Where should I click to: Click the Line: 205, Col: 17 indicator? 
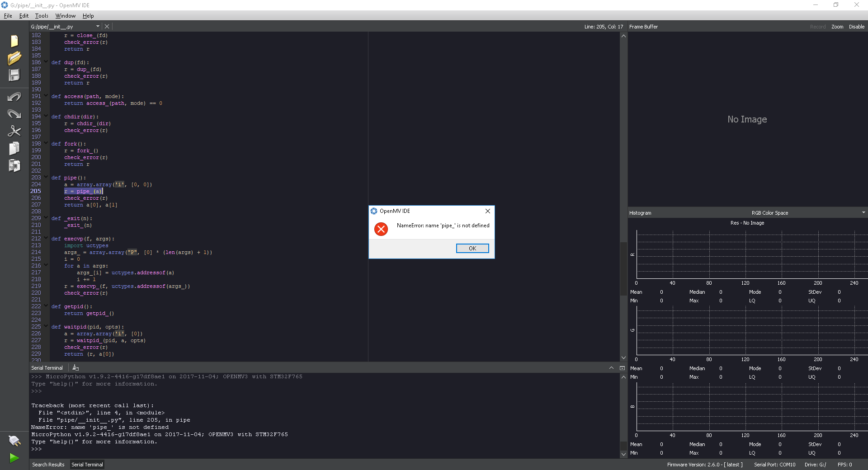click(604, 27)
